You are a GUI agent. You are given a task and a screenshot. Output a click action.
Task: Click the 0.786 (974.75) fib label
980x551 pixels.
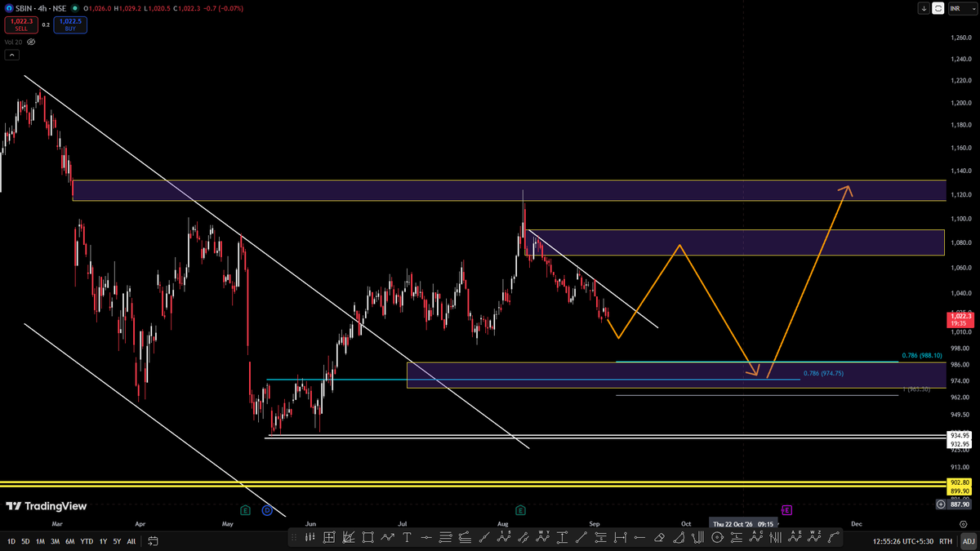[x=823, y=373]
